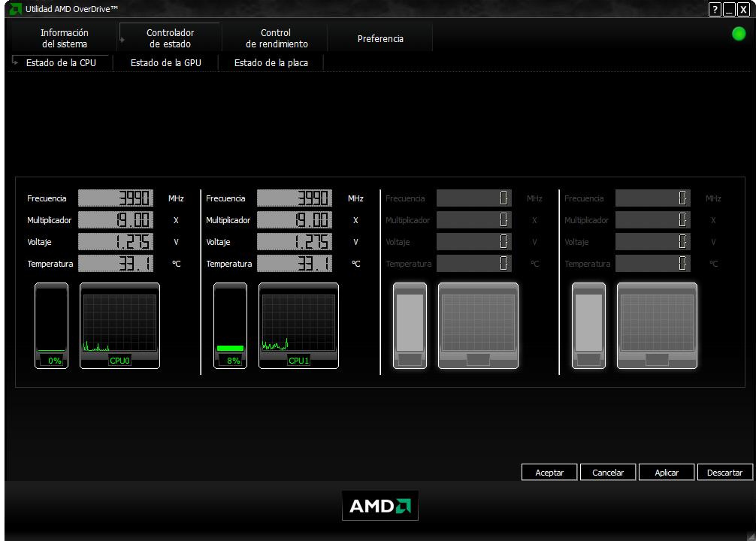Show the Estado de la GPU subtab
This screenshot has width=756, height=541.
pos(165,63)
